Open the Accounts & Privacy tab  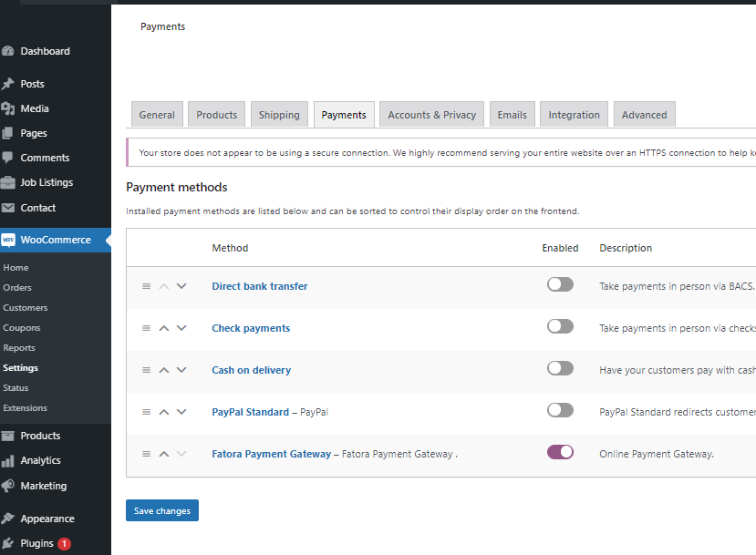click(x=431, y=115)
